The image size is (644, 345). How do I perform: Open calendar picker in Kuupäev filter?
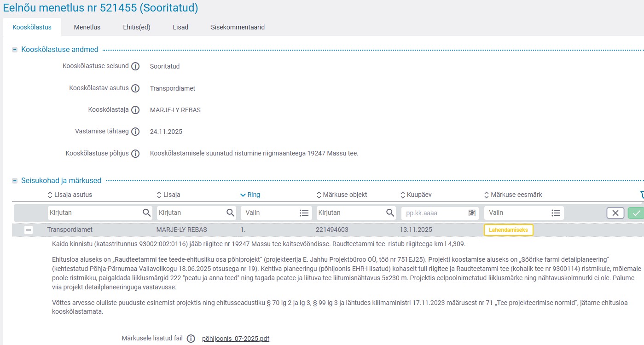pos(472,213)
